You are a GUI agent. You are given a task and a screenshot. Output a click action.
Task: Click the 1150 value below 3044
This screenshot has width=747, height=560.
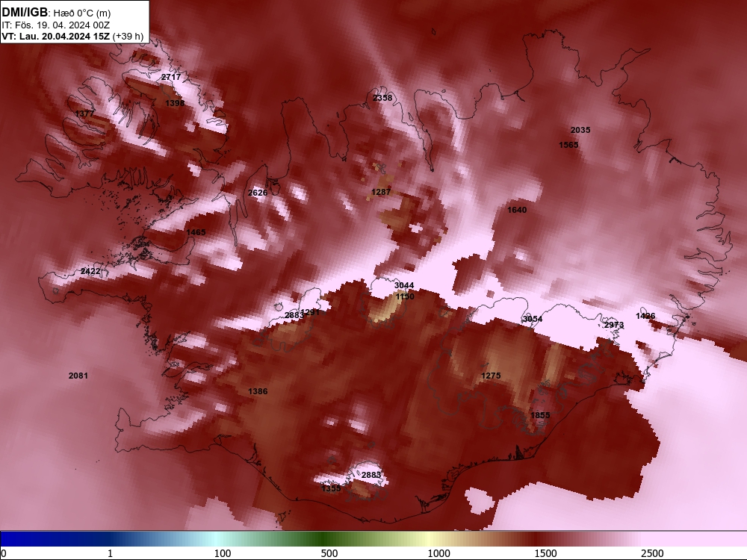pyautogui.click(x=405, y=296)
